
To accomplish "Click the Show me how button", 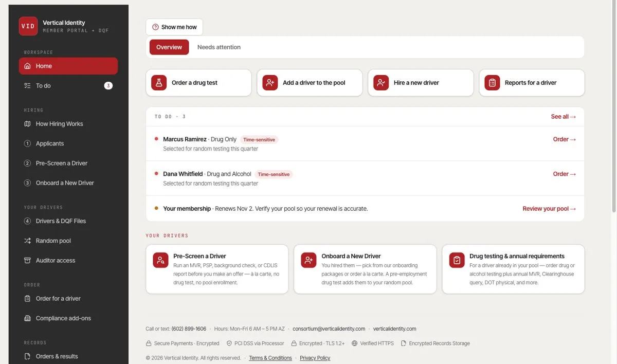I will click(x=174, y=27).
